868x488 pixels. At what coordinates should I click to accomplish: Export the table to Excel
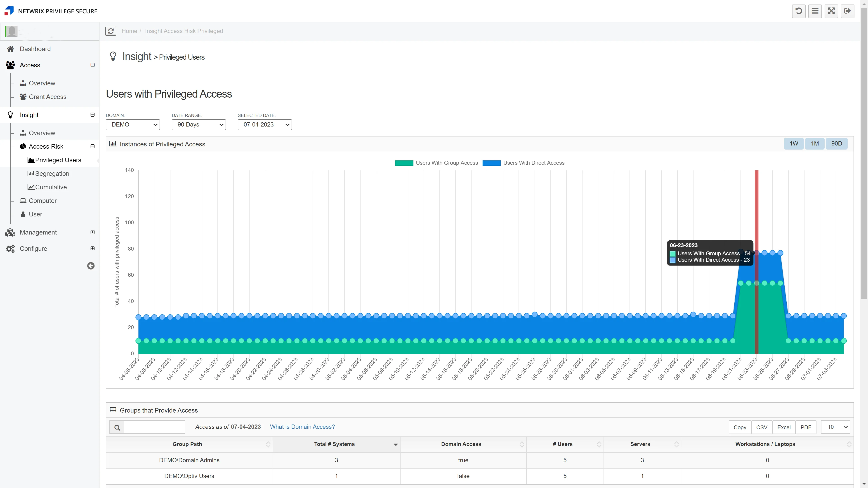(784, 427)
